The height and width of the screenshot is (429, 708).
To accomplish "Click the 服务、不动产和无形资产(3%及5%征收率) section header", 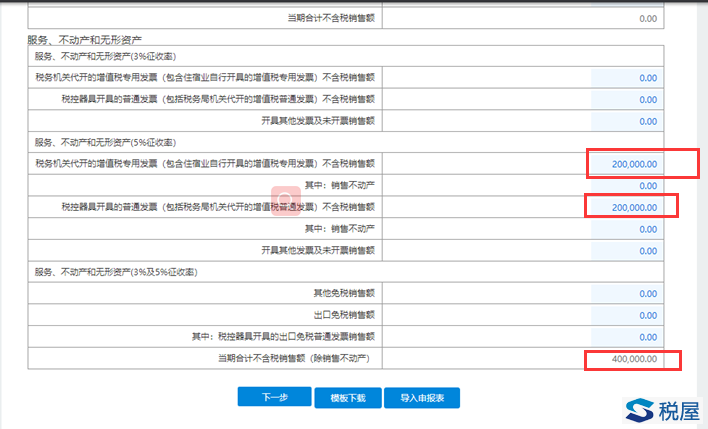I will 116,272.
